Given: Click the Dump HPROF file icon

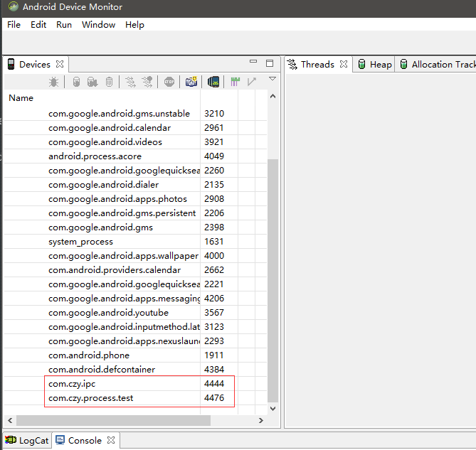Looking at the screenshot, I should coord(92,82).
